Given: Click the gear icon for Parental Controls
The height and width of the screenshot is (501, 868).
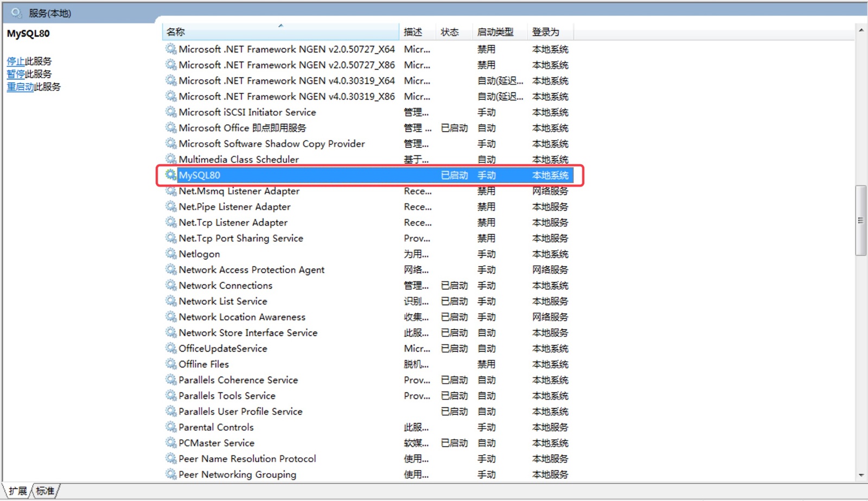Looking at the screenshot, I should click(171, 427).
